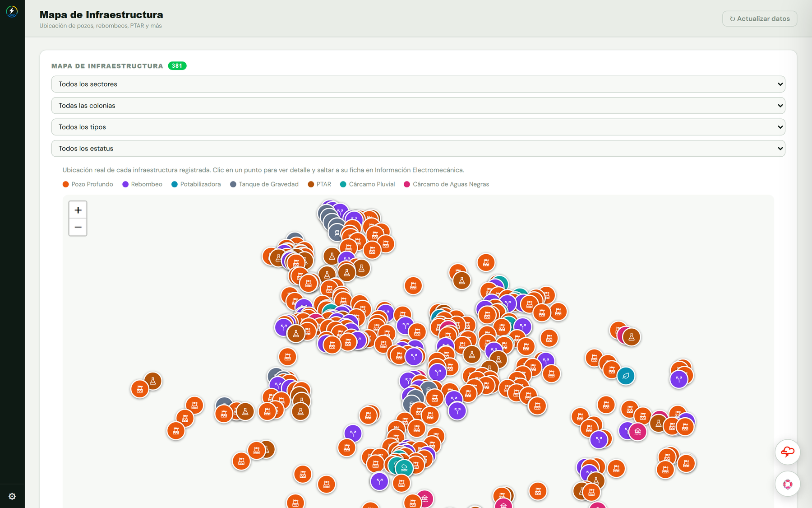The width and height of the screenshot is (812, 508).
Task: Click the teal Cárcamo Pluvial marker at bottom
Action: (x=404, y=468)
